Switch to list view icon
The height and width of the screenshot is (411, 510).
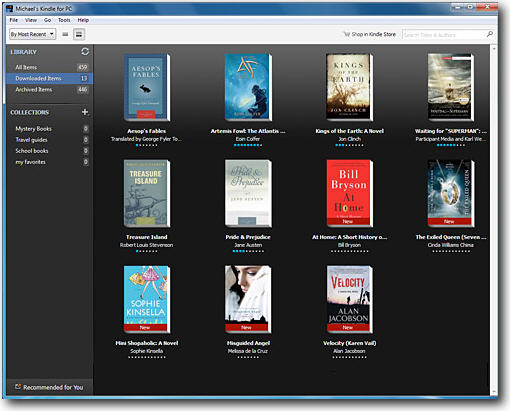[65, 34]
